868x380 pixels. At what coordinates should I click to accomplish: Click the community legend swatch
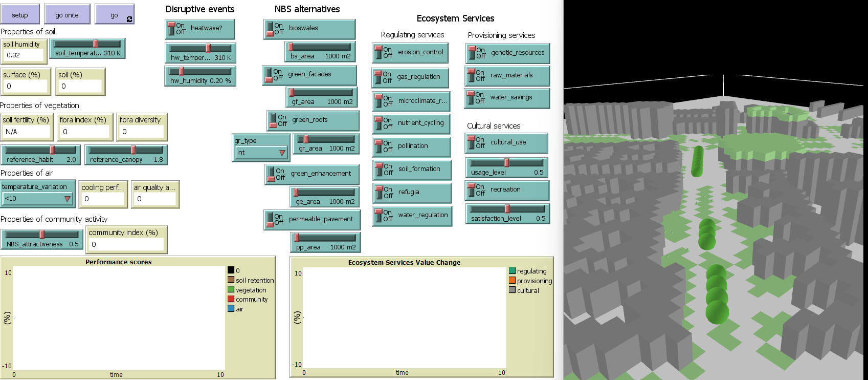click(231, 299)
